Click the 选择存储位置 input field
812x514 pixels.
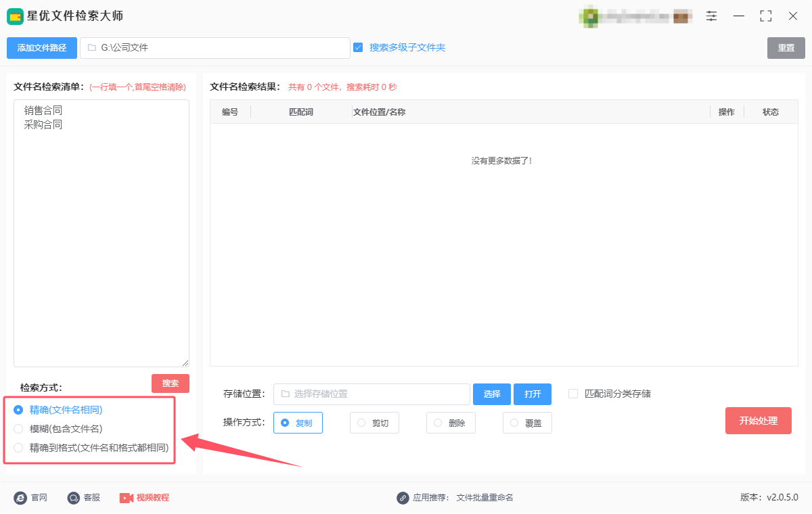click(x=371, y=394)
